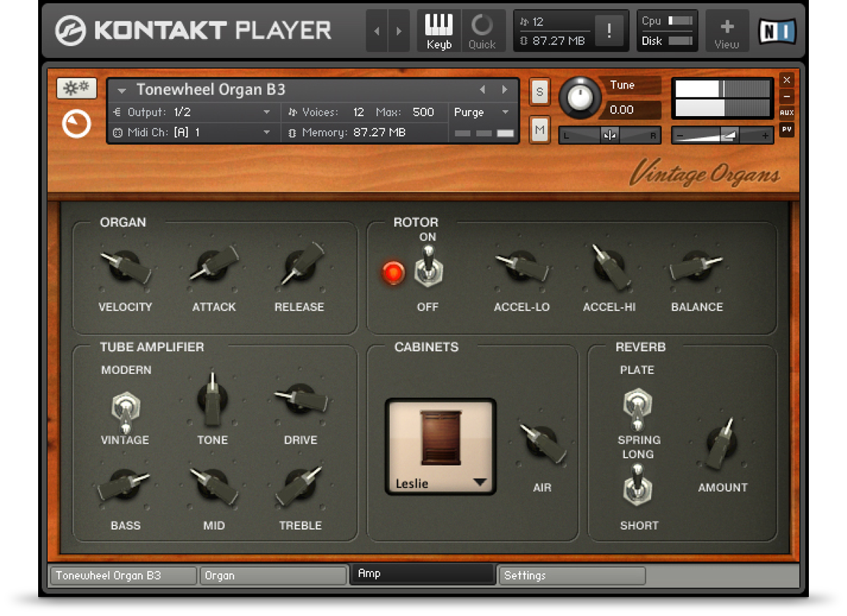Click the ACCEL-LO knob
847x616 pixels.
point(522,266)
